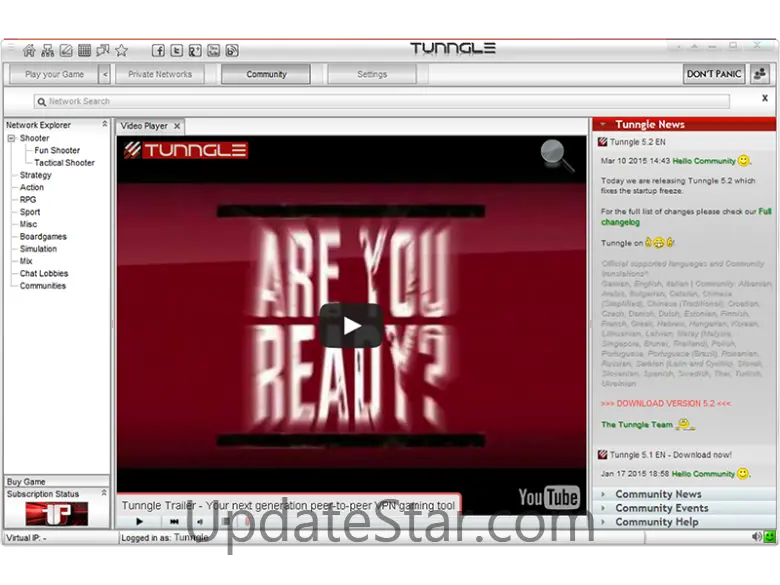Select the Action category
This screenshot has height=585, width=780.
pyautogui.click(x=32, y=188)
